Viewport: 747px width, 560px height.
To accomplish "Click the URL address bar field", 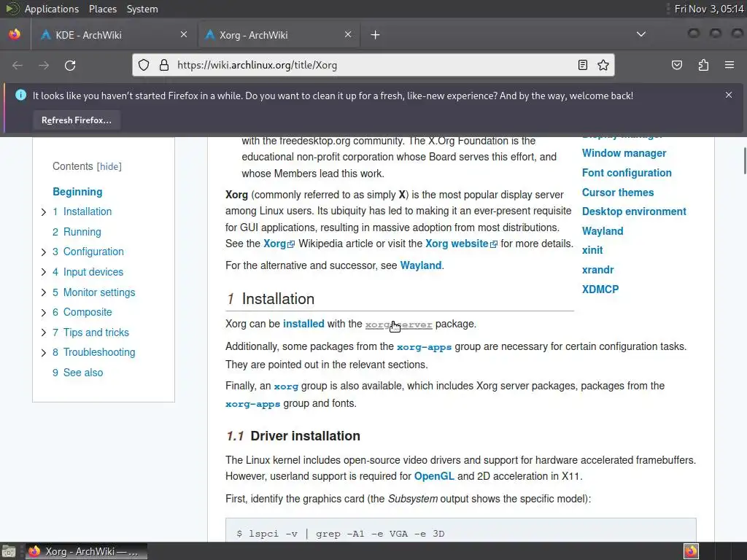I will (x=373, y=65).
